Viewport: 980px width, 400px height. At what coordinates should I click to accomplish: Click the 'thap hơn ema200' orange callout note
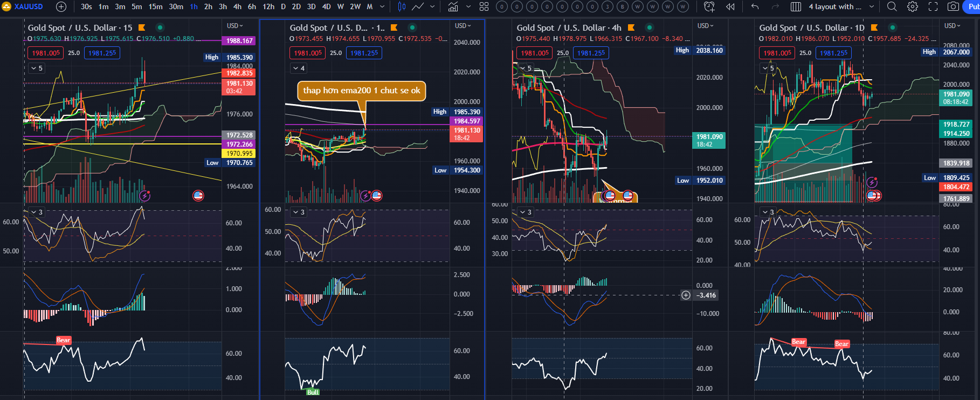[361, 91]
